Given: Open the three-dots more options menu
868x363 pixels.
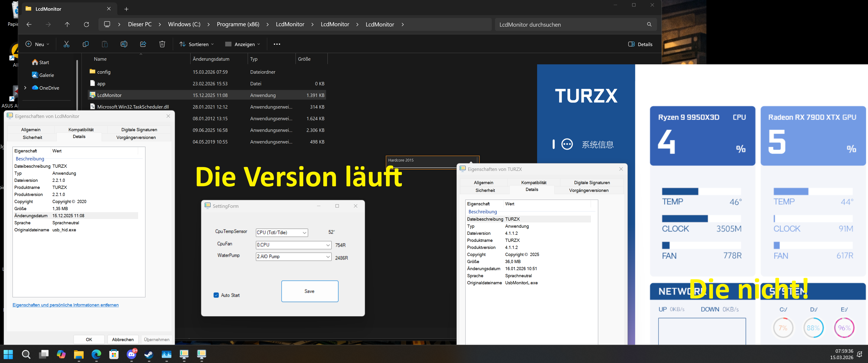Looking at the screenshot, I should (277, 44).
